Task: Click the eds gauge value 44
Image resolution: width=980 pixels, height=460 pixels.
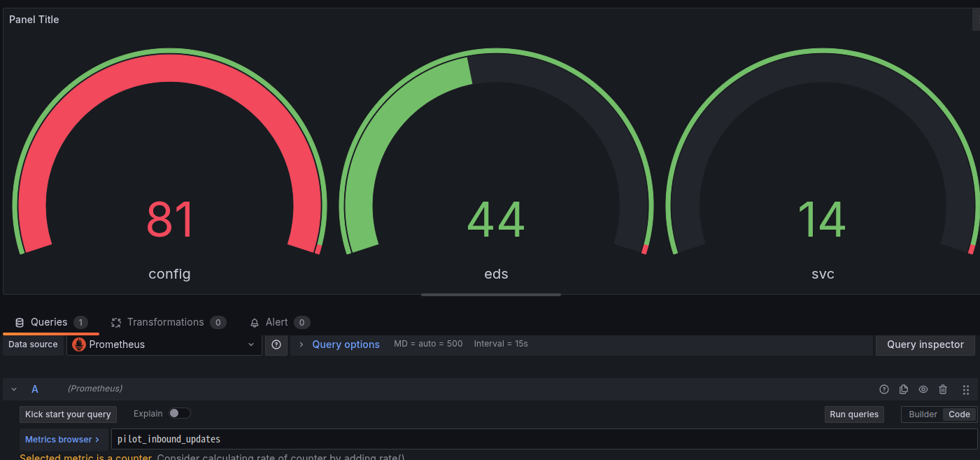Action: 496,220
